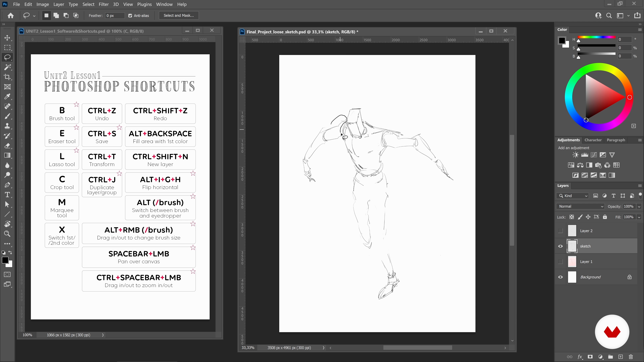Select the Frame tool

pos(7,87)
